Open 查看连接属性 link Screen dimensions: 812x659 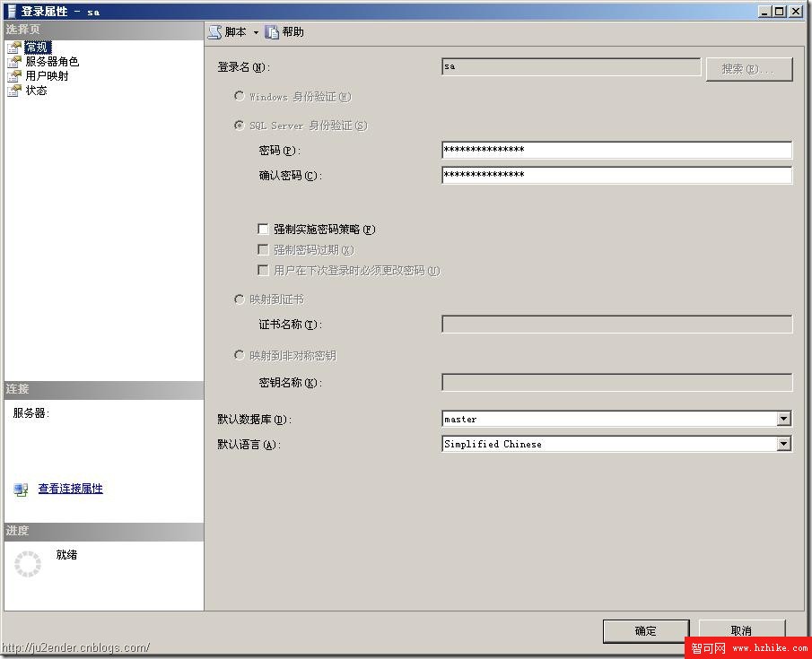tap(70, 489)
